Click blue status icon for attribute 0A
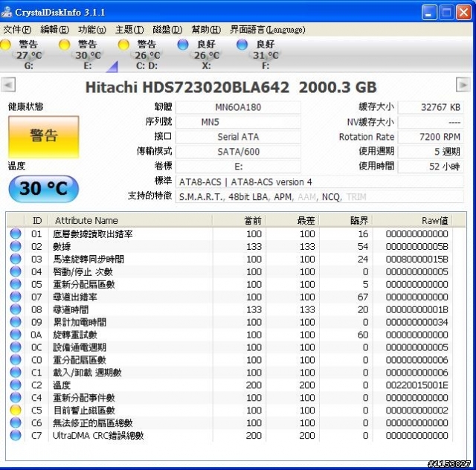 click(16, 335)
